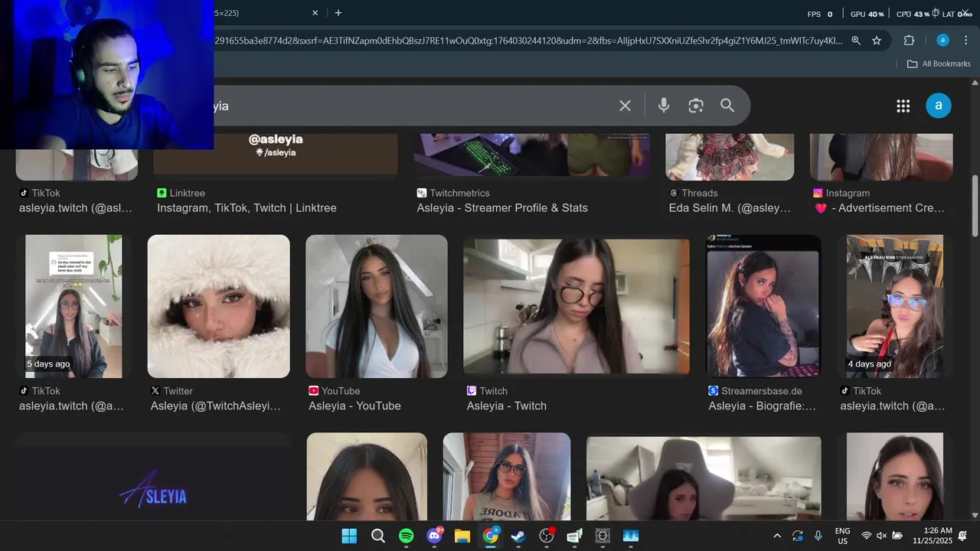Image resolution: width=980 pixels, height=551 pixels.
Task: Start voice search with the microphone icon
Action: point(664,106)
